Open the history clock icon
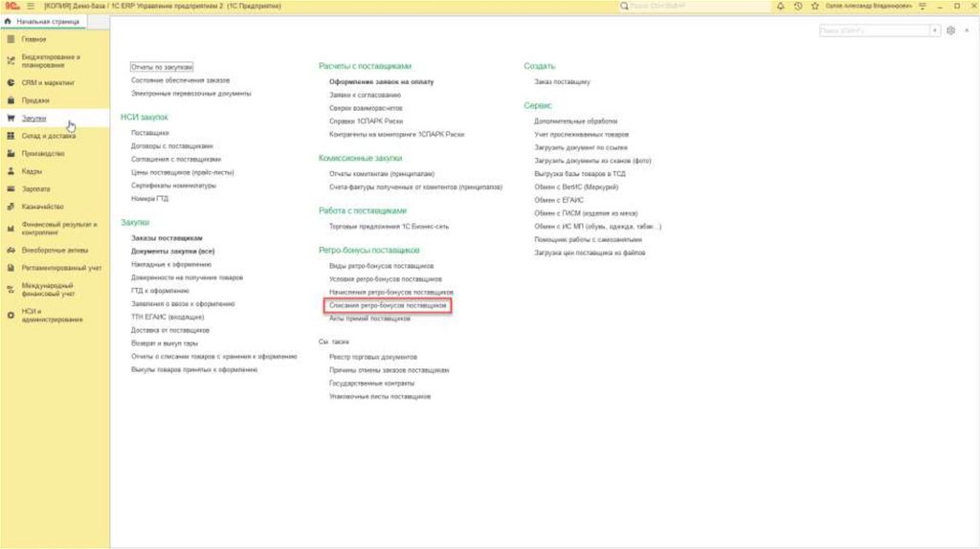 798,7
